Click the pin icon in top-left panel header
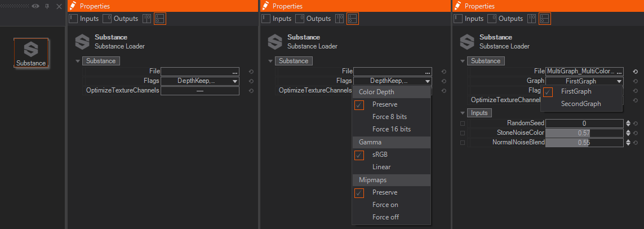Screen dimensions: 644x229 point(47,6)
